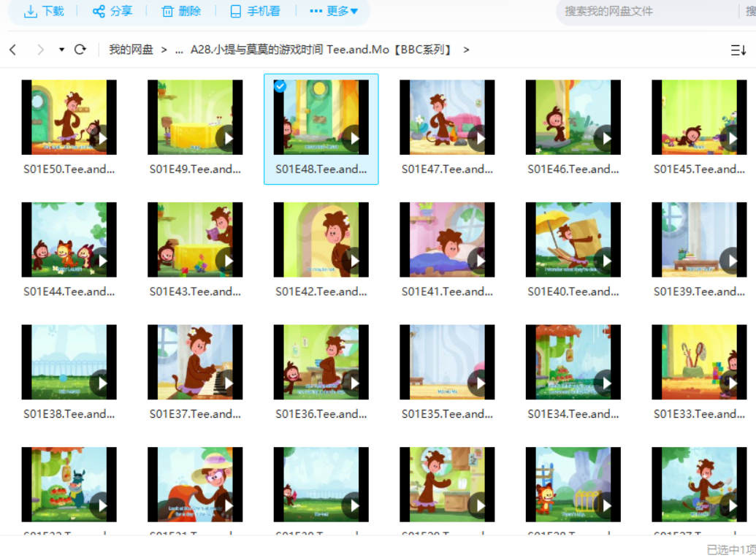Screen dimensions: 756x558
Task: Click the S01E33.Tee.and... file name
Action: point(699,414)
